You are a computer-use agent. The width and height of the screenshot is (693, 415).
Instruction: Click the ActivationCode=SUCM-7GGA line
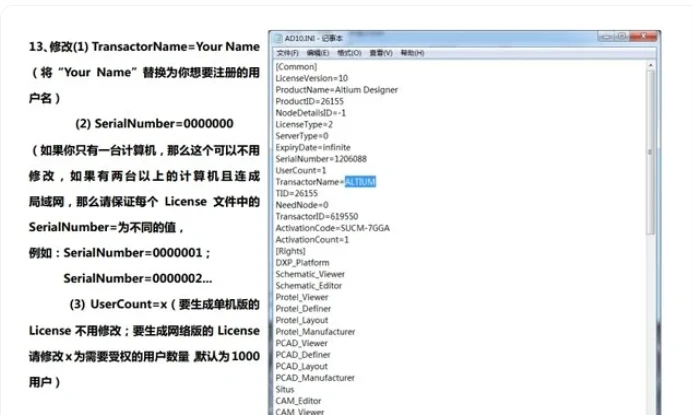(x=332, y=228)
